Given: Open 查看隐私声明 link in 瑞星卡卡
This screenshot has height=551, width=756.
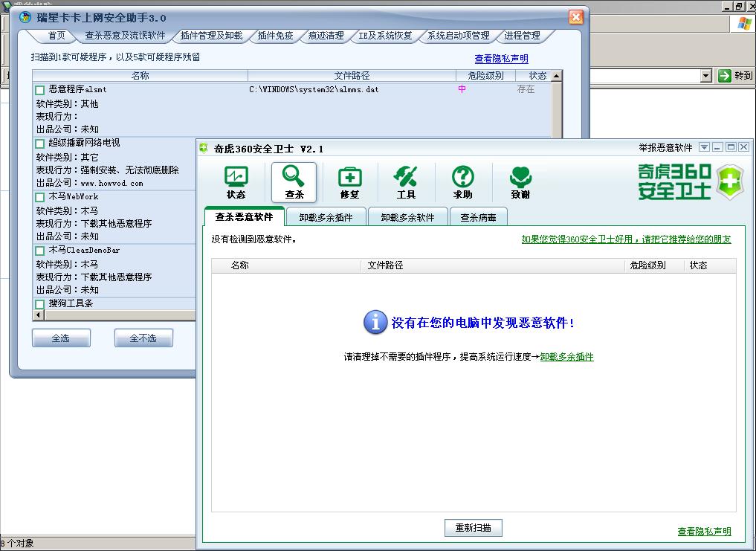Looking at the screenshot, I should [x=502, y=59].
